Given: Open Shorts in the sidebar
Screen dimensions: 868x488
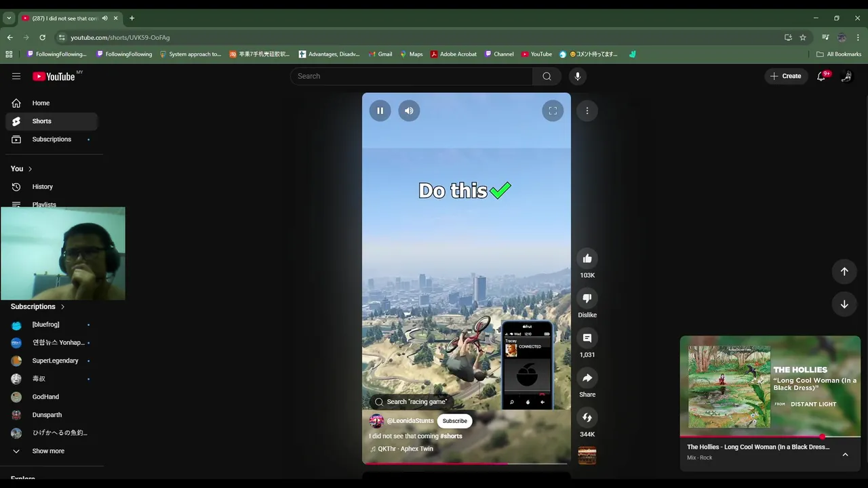Looking at the screenshot, I should tap(52, 121).
